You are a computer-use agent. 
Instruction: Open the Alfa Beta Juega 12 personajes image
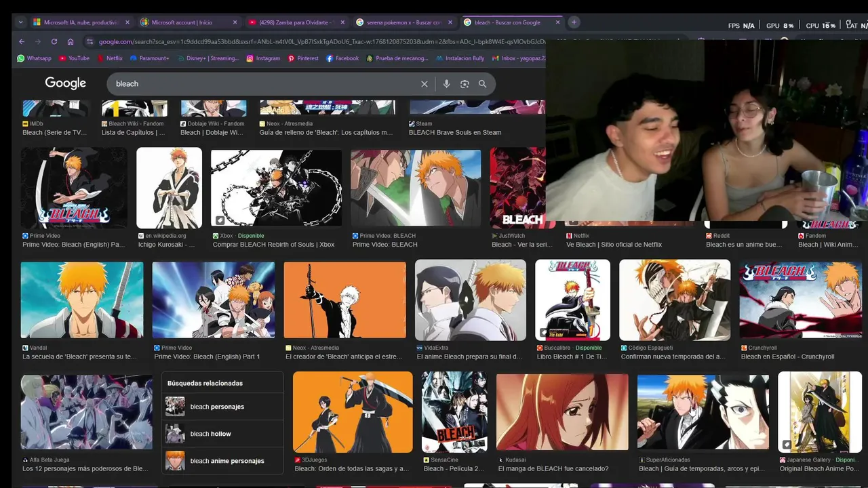(87, 411)
